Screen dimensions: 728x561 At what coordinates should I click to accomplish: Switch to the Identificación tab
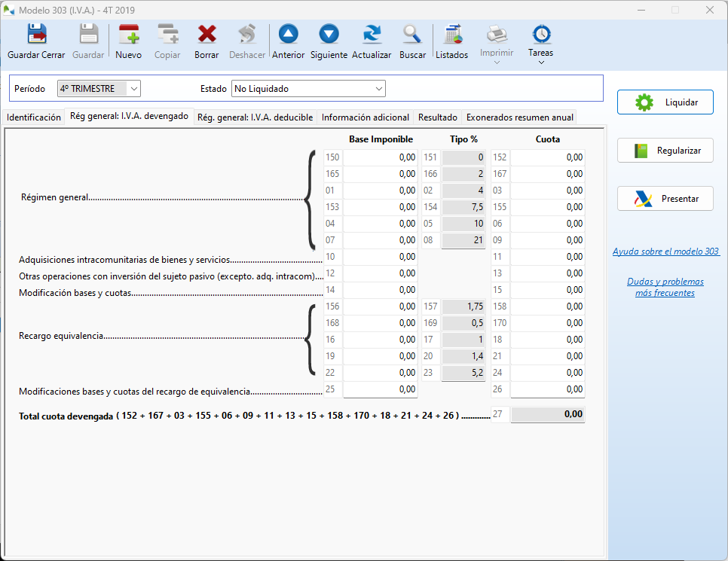tap(33, 117)
